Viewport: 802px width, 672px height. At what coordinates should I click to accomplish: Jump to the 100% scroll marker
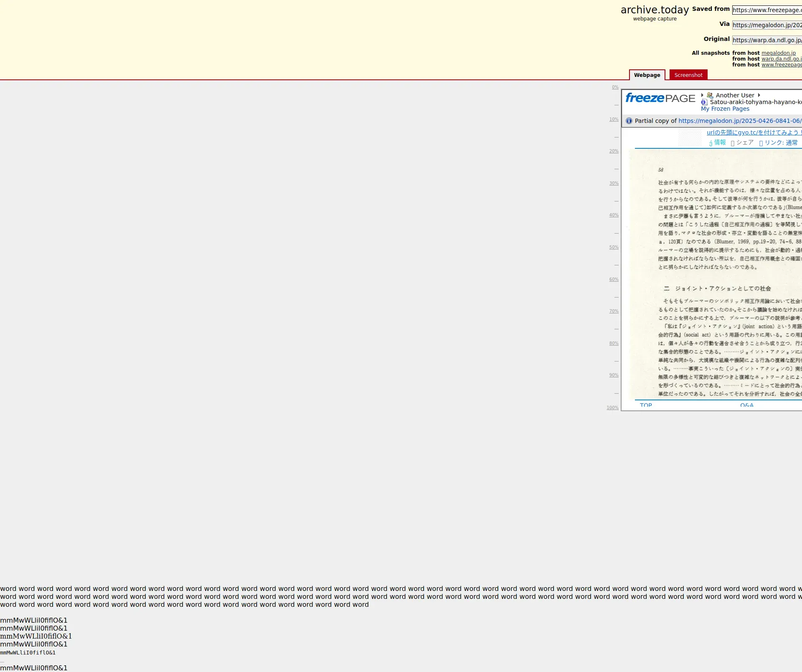tap(612, 407)
